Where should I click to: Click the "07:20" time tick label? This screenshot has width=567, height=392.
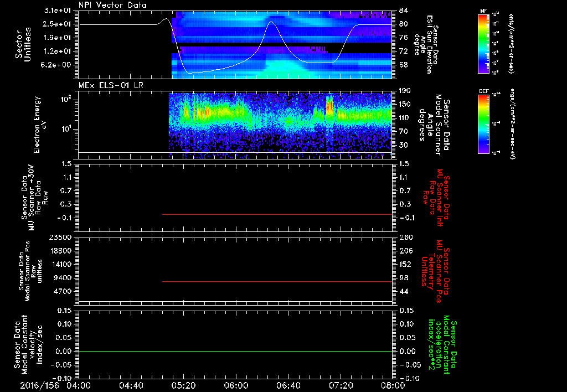click(x=341, y=385)
